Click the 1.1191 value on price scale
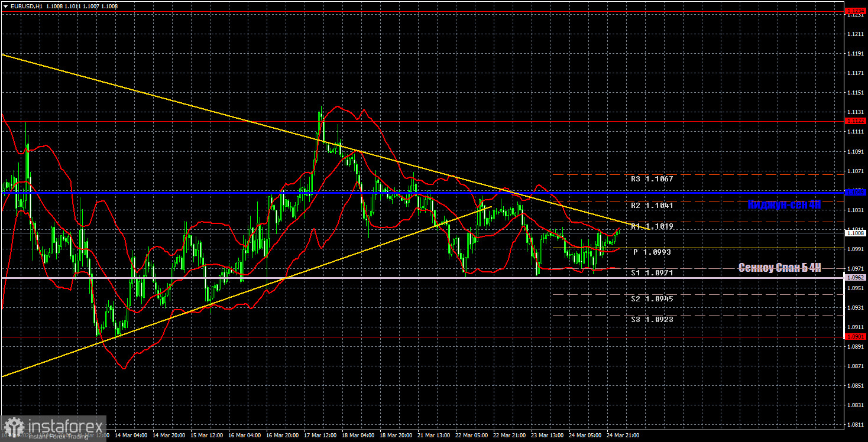Screen dimensions: 868x442 (x=856, y=54)
